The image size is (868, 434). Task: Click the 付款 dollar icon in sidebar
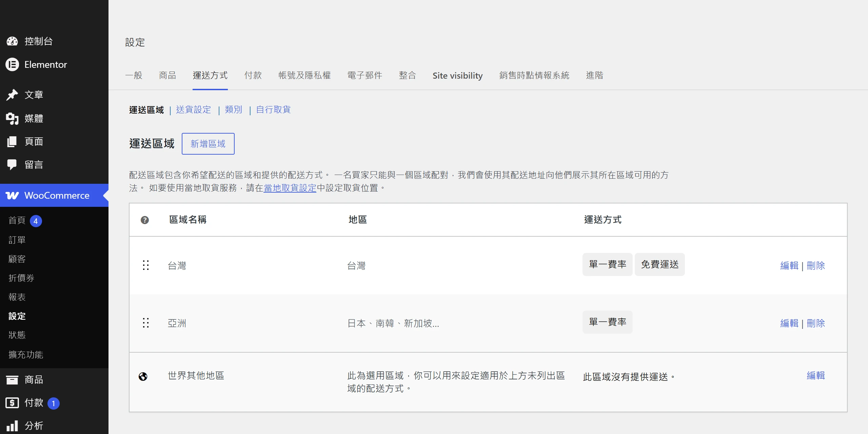[x=12, y=403]
